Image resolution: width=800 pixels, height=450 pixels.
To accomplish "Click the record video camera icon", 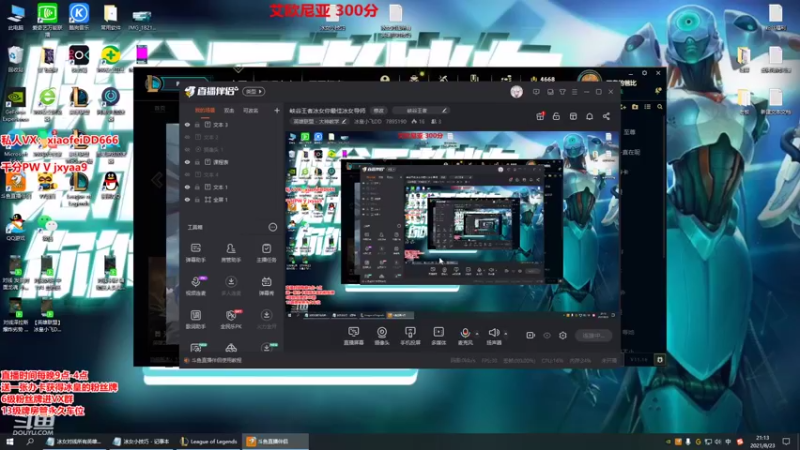I will (530, 335).
